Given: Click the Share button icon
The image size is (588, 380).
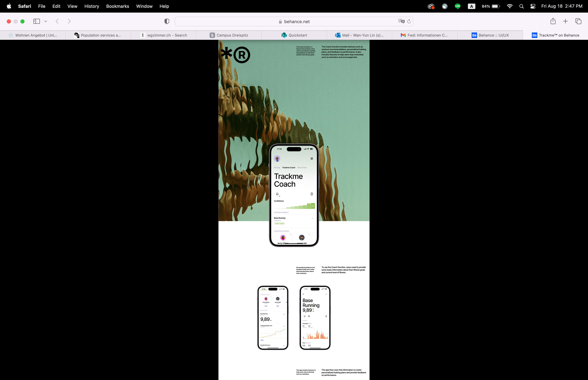Looking at the screenshot, I should click(553, 21).
